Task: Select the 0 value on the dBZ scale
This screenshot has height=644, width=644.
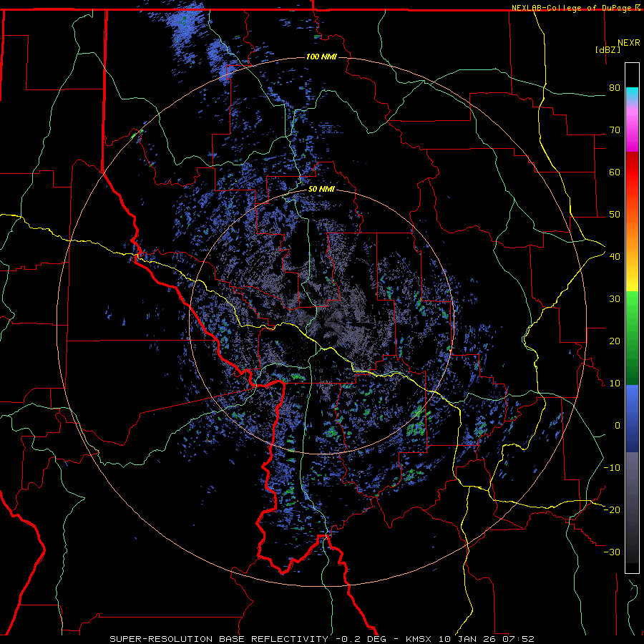Action: pos(618,426)
